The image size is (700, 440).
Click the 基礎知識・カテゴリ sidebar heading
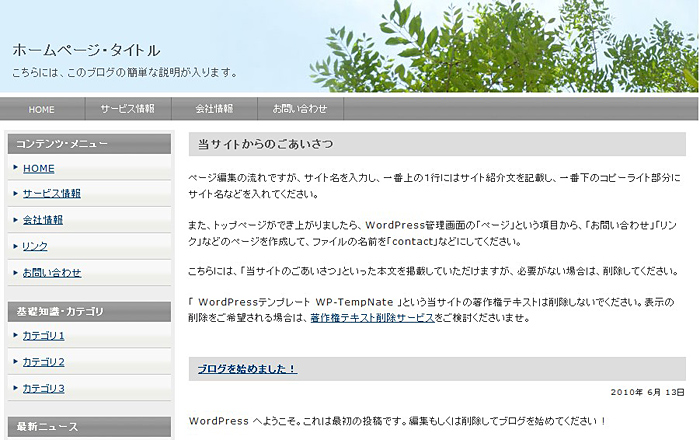[89, 311]
